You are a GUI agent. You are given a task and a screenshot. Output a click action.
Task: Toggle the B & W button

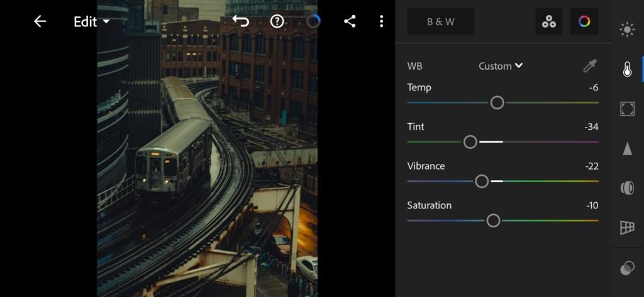click(x=441, y=21)
